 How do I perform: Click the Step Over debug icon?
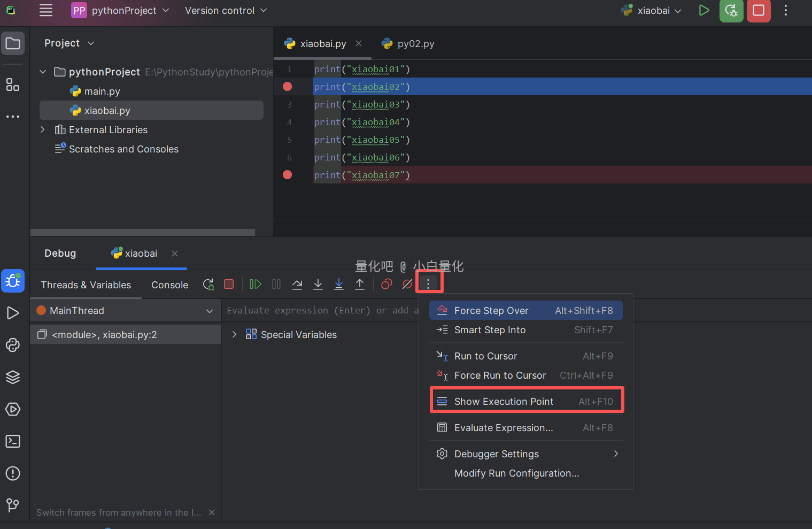click(297, 285)
